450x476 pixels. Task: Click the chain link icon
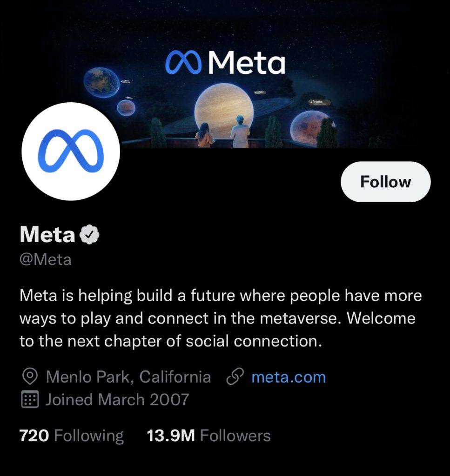point(235,377)
